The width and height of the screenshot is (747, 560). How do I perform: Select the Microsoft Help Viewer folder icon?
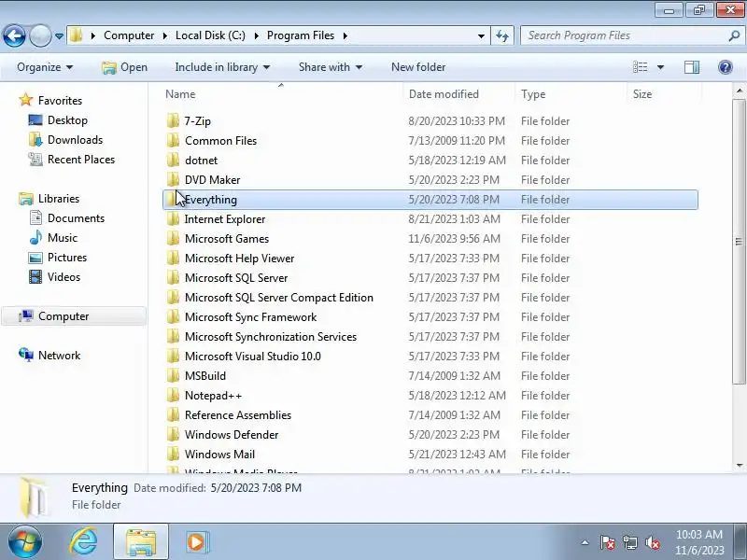[173, 259]
